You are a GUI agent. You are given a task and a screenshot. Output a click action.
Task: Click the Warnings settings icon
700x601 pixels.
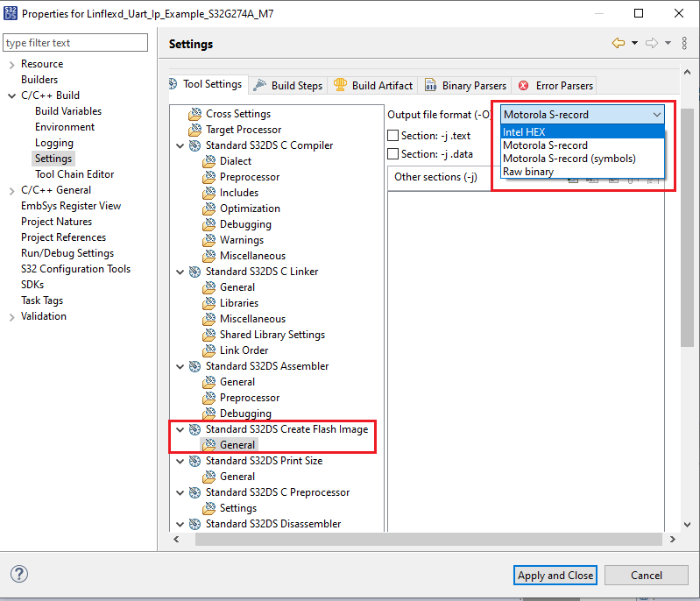click(x=209, y=240)
